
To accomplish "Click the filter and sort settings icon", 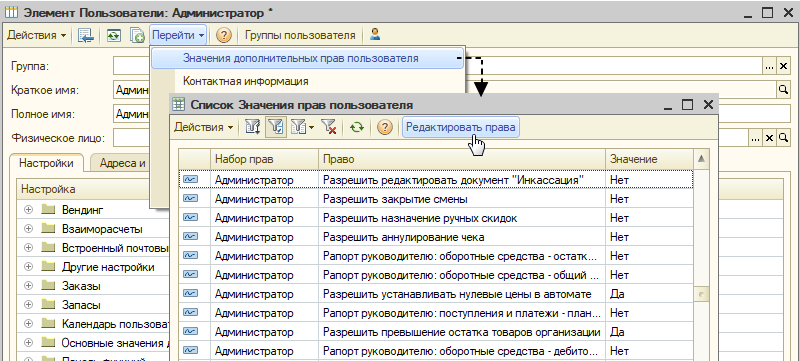I will [254, 127].
